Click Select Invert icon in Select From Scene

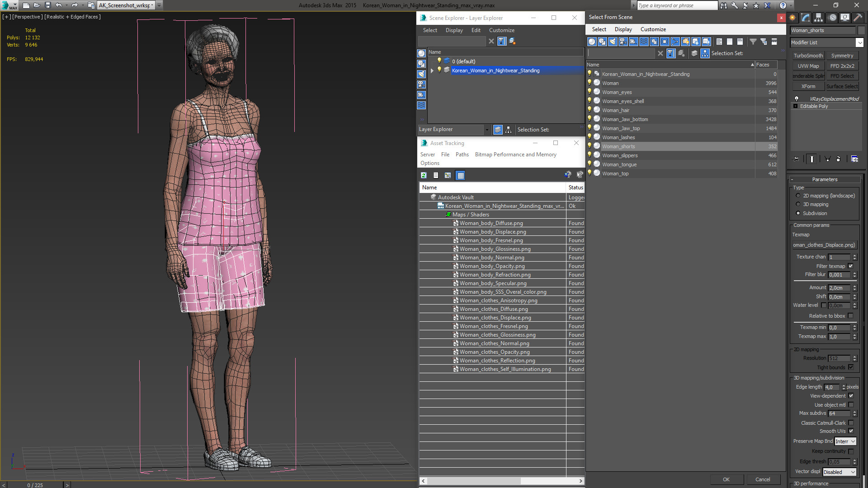[740, 42]
